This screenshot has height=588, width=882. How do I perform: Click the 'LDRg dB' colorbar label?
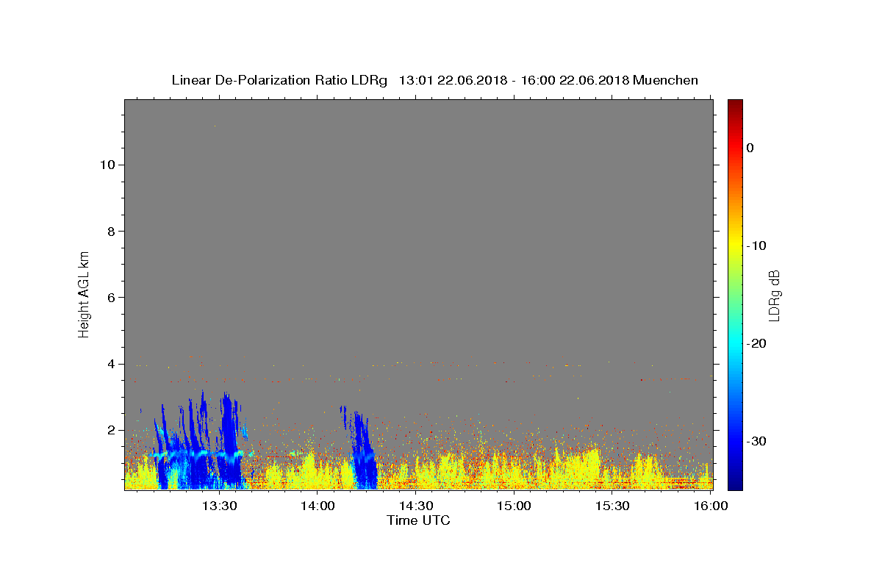point(773,295)
